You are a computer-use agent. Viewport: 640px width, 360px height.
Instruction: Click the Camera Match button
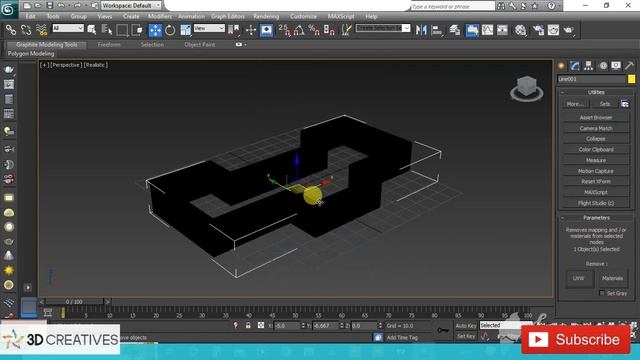tap(596, 128)
